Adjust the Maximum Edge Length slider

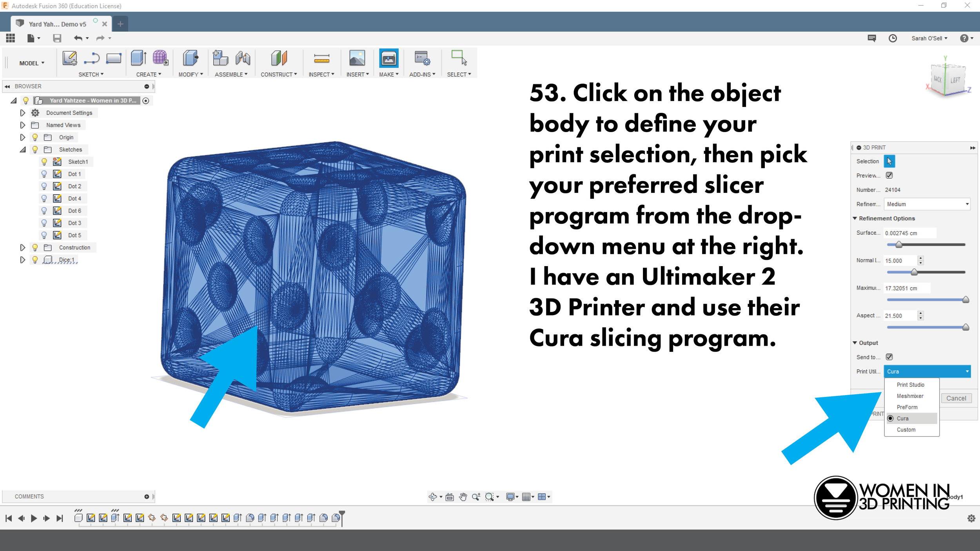[x=965, y=300]
